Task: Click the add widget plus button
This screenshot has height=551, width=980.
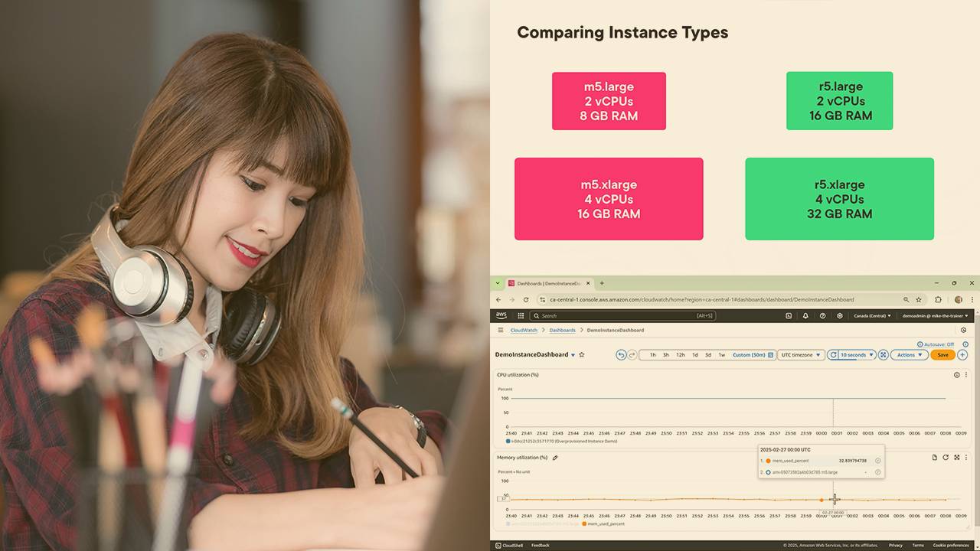Action: point(962,355)
